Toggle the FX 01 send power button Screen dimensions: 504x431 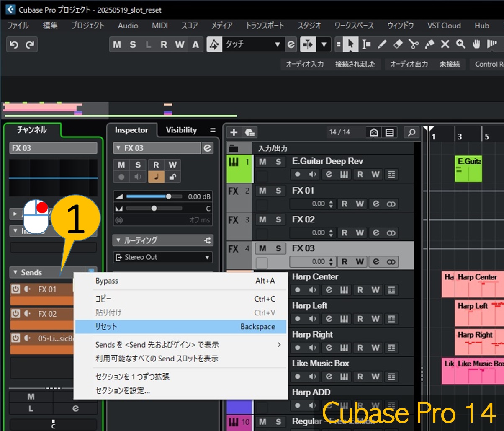coord(15,289)
